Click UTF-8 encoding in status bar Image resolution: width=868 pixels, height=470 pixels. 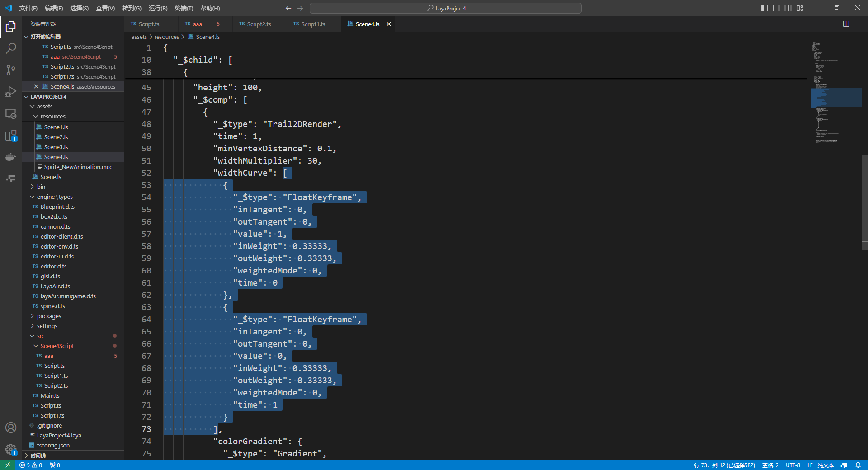point(793,465)
